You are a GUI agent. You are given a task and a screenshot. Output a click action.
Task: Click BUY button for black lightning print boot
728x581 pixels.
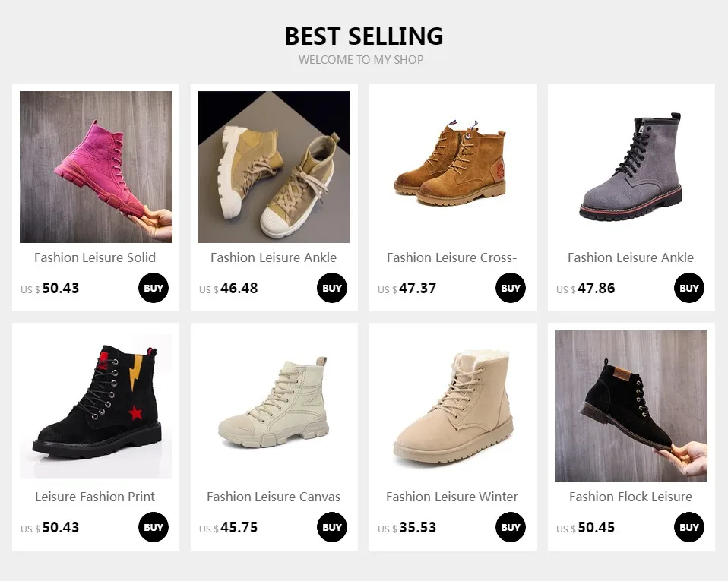pyautogui.click(x=154, y=527)
